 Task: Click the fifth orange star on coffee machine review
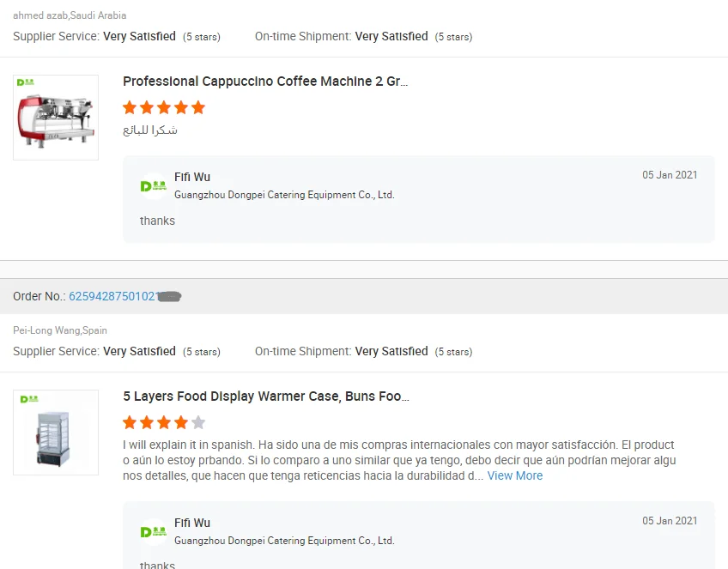[x=198, y=107]
